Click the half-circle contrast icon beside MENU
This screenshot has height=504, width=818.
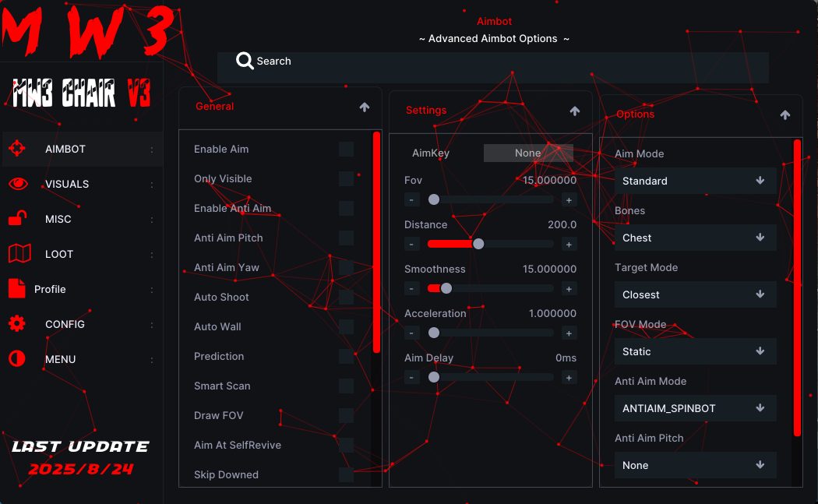pos(17,359)
